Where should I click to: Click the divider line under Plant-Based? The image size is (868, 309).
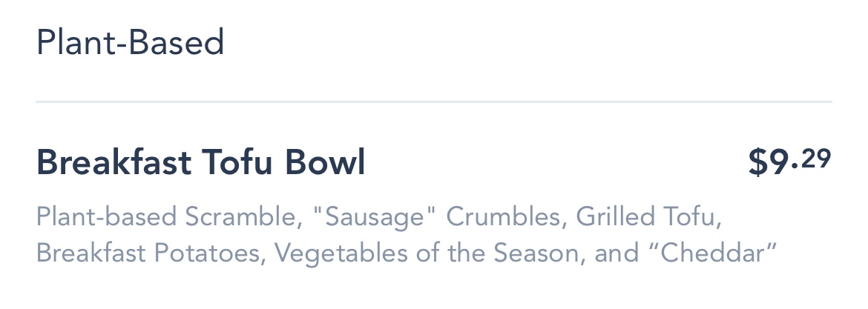point(433,101)
